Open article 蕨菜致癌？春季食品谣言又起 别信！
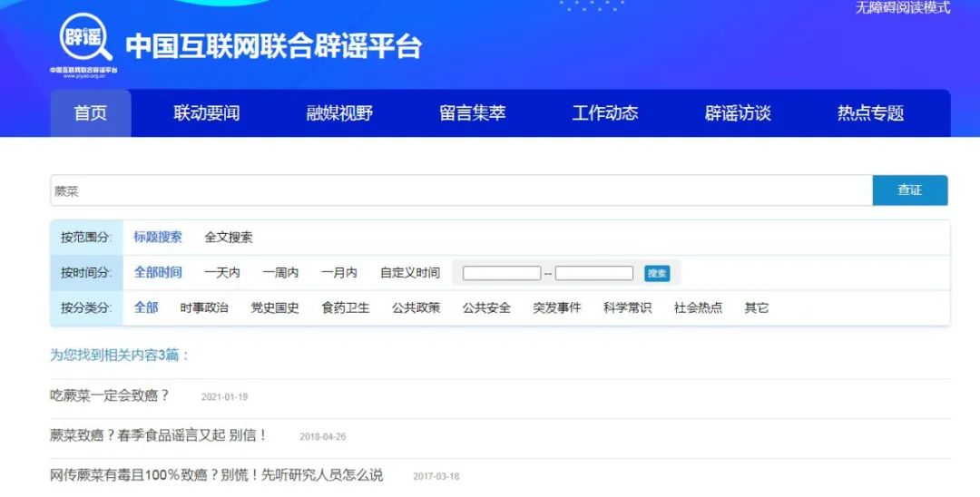Viewport: 980px width, 497px height. pos(159,436)
